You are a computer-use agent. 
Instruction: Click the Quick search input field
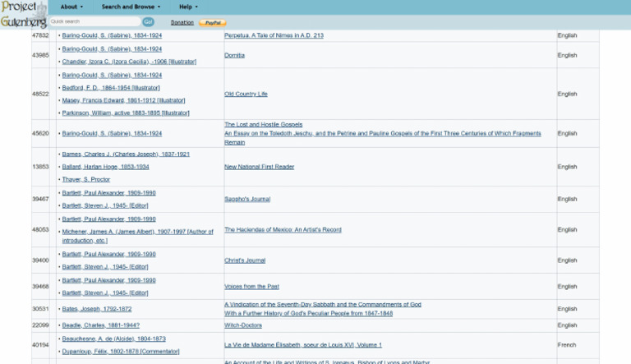click(94, 21)
